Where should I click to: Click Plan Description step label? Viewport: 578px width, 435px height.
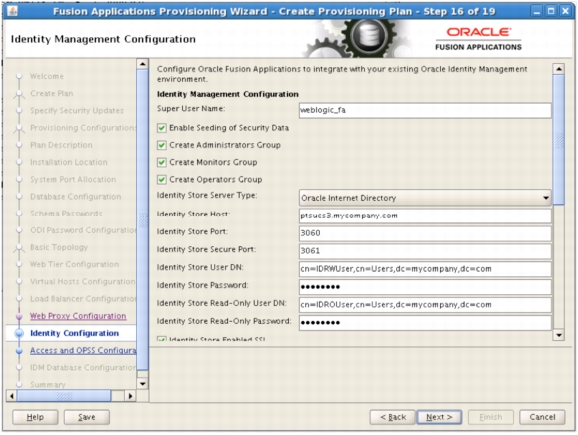click(x=61, y=145)
